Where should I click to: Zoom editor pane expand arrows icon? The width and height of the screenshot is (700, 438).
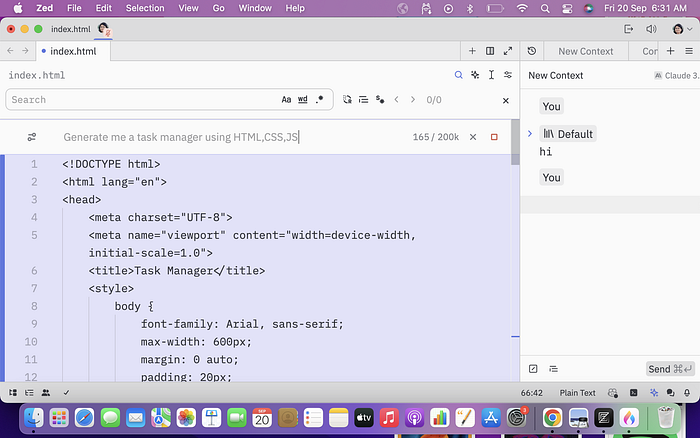pyautogui.click(x=508, y=51)
